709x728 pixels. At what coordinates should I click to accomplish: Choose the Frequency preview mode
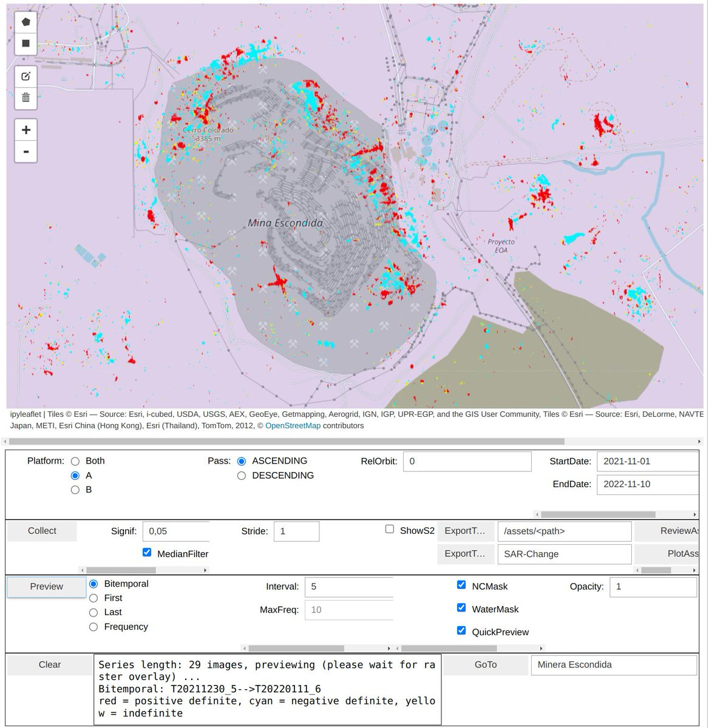93,627
